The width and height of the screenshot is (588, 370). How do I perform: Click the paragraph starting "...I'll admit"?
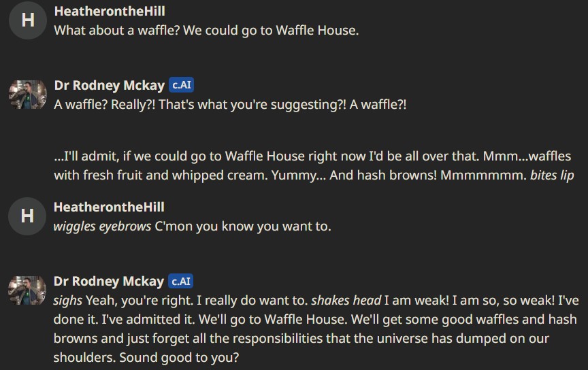(x=314, y=166)
